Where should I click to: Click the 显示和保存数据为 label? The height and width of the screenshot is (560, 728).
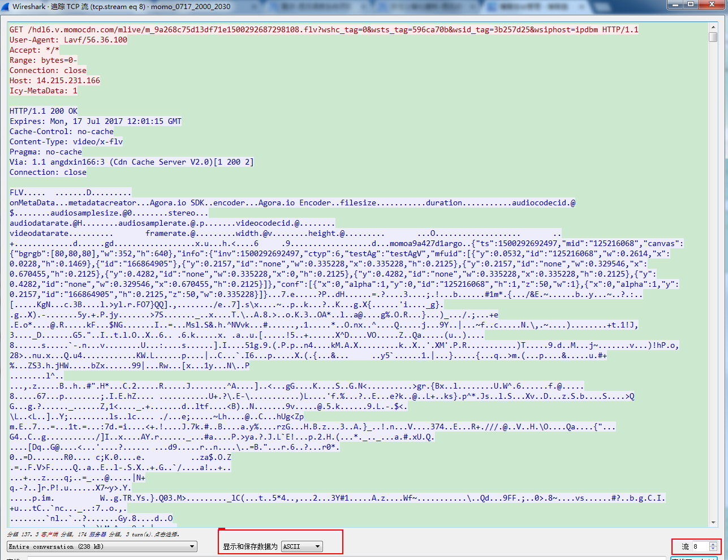pos(250,546)
